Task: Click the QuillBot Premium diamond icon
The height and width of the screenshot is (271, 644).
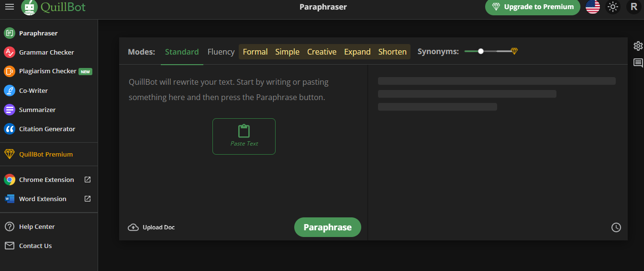Action: (x=10, y=154)
